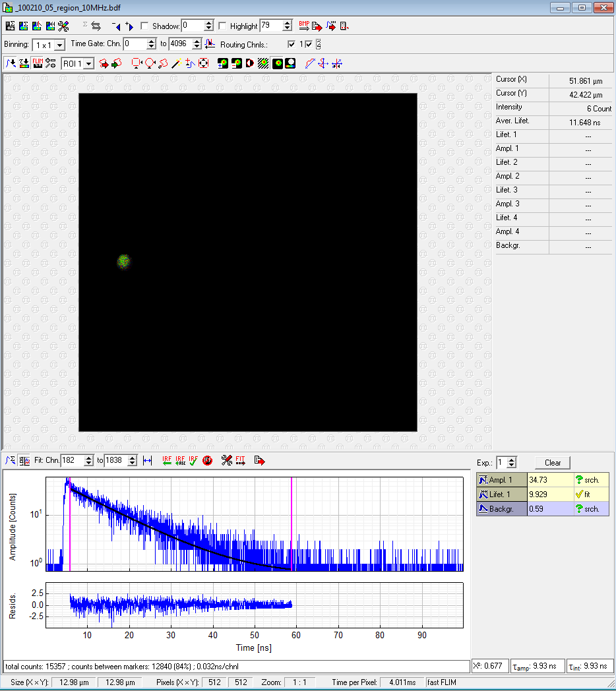Click the FLIM icon in ROI toolbar
The height and width of the screenshot is (691, 616).
click(38, 63)
